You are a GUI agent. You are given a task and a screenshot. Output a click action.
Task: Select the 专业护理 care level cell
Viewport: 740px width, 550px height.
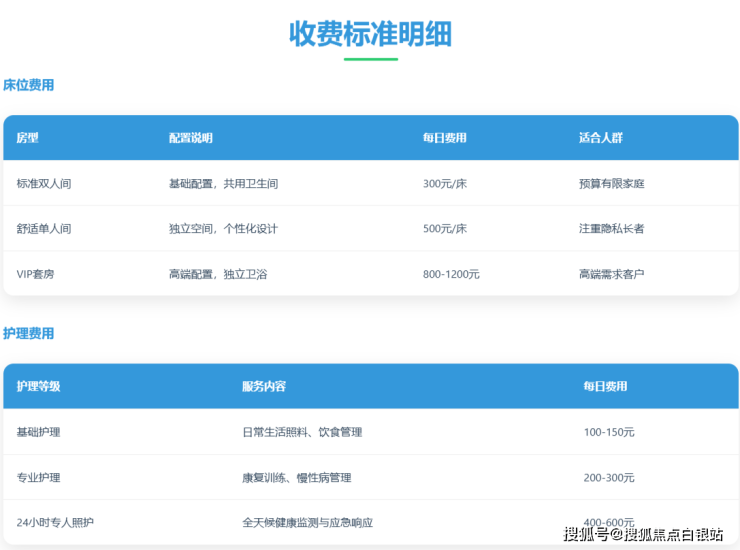click(38, 478)
